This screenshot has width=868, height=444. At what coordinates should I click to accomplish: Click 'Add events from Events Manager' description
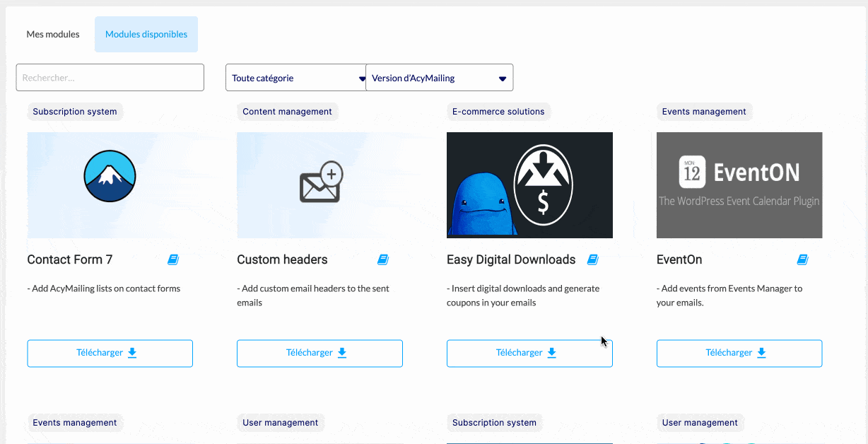pos(729,296)
